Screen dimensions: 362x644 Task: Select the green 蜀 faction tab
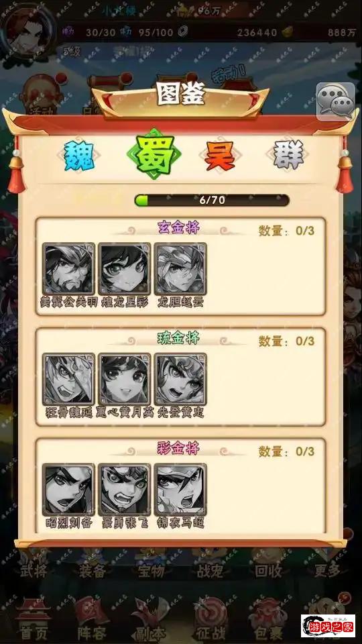154,154
